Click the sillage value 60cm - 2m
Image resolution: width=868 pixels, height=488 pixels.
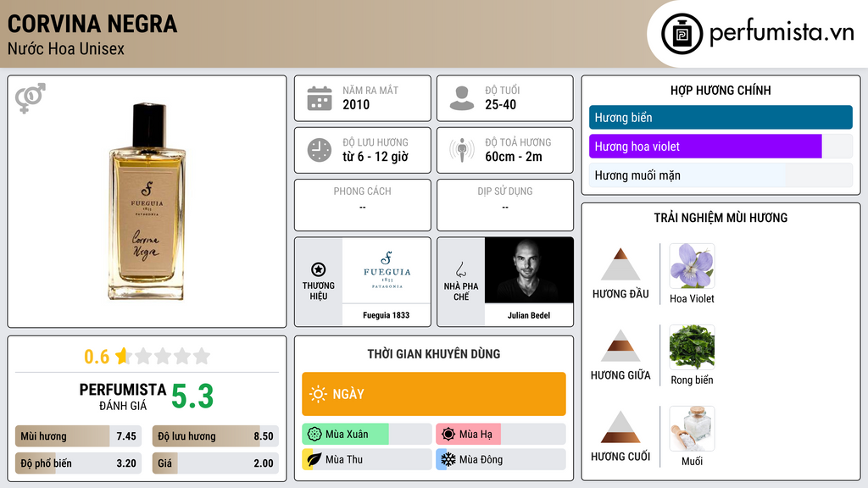[514, 157]
